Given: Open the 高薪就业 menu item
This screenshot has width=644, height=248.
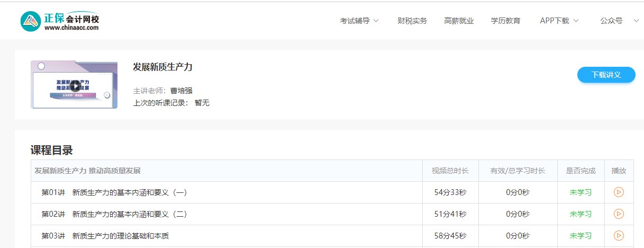Looking at the screenshot, I should point(459,21).
